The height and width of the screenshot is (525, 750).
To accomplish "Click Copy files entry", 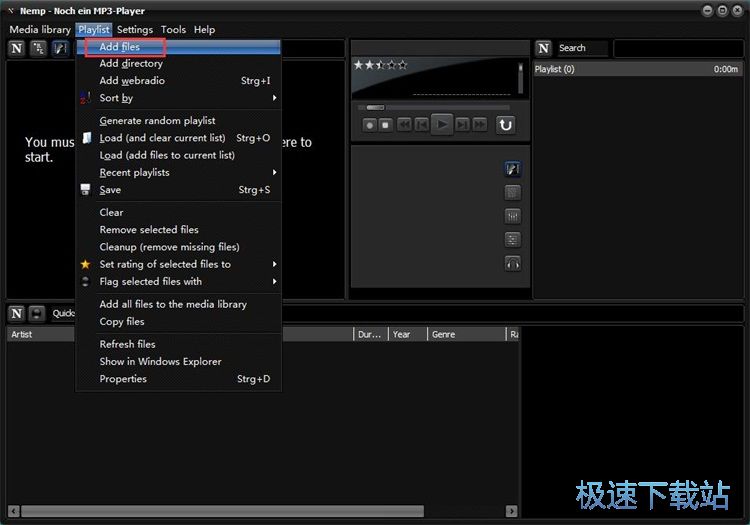I will (178, 322).
